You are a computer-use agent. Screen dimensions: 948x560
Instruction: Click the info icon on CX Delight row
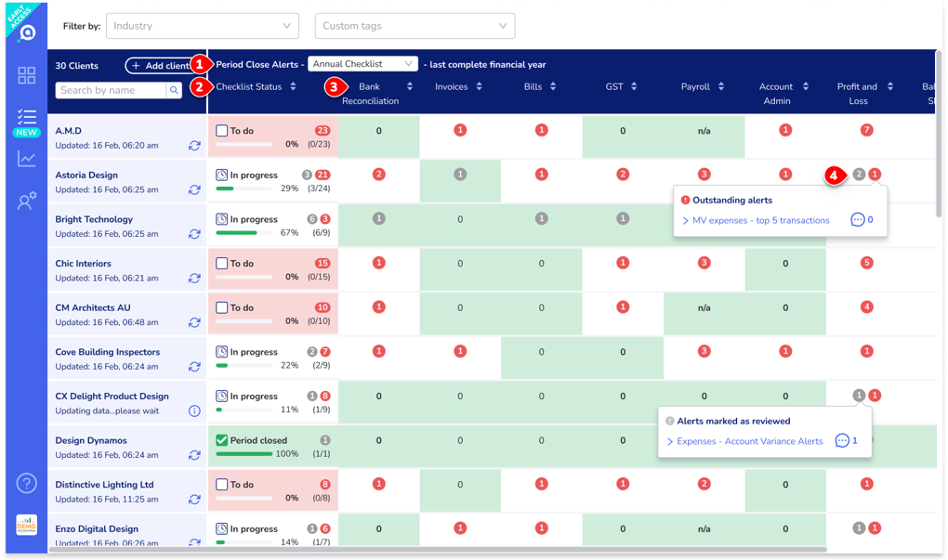click(194, 410)
